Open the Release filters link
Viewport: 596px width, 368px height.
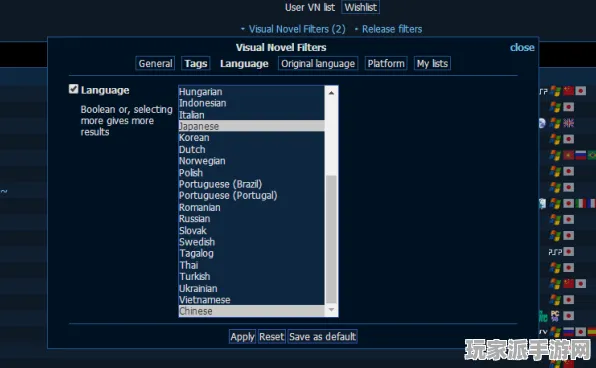pos(392,29)
